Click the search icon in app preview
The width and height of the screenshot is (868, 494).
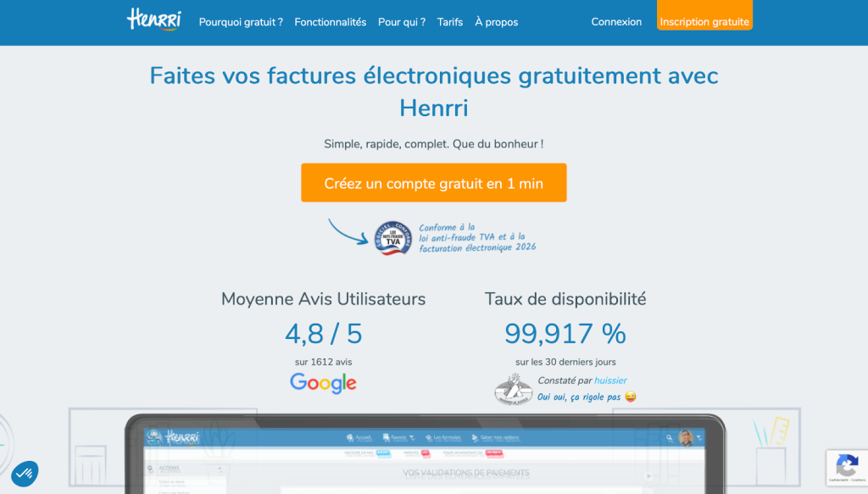click(670, 438)
